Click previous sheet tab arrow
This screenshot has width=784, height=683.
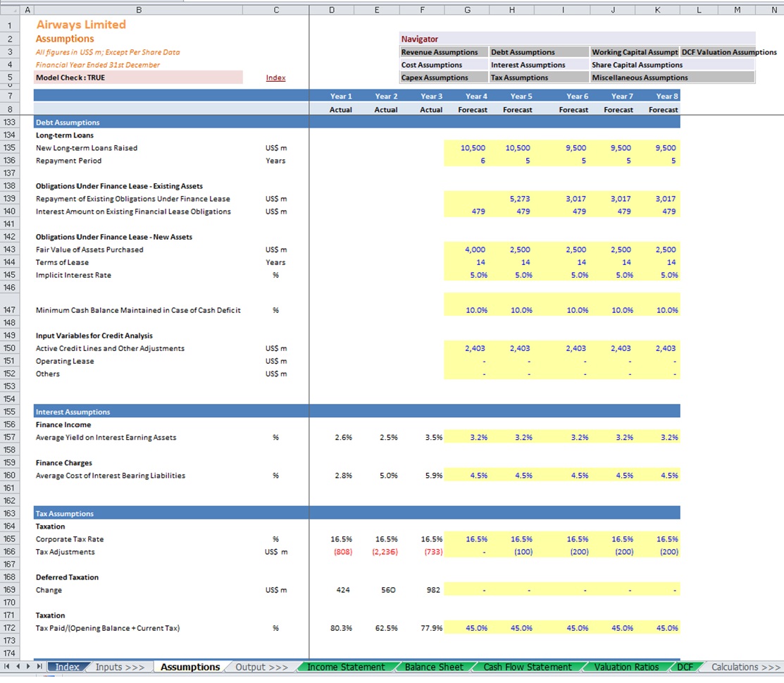[18, 667]
